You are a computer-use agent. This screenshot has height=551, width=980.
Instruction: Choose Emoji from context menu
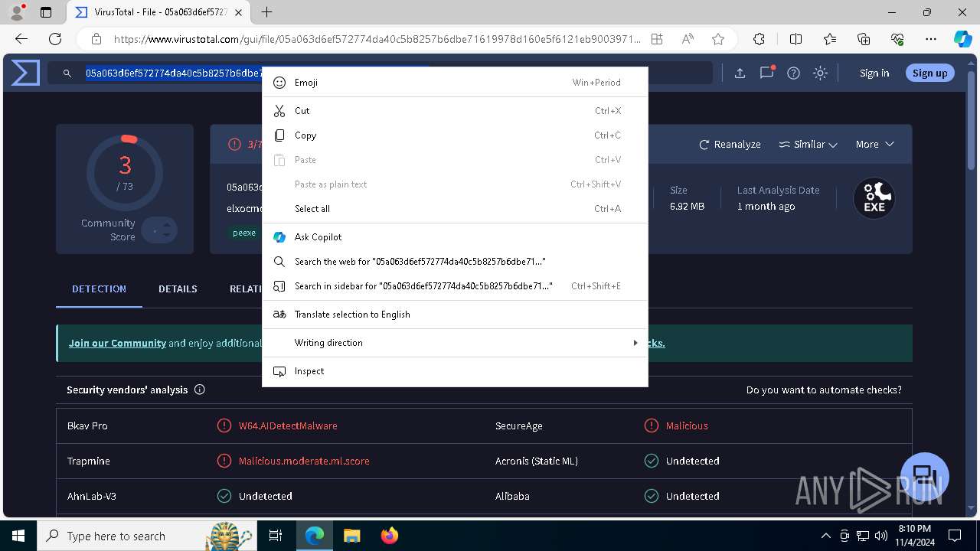pos(455,82)
